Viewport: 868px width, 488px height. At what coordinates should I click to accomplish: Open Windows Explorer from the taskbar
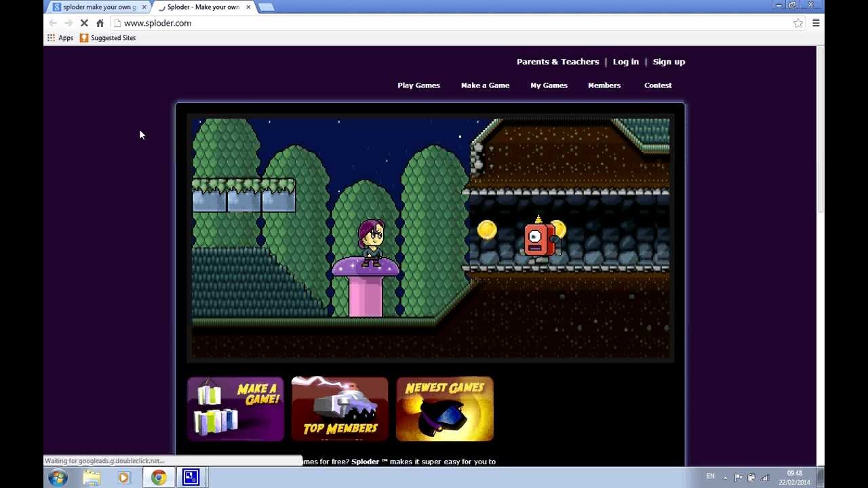(92, 478)
